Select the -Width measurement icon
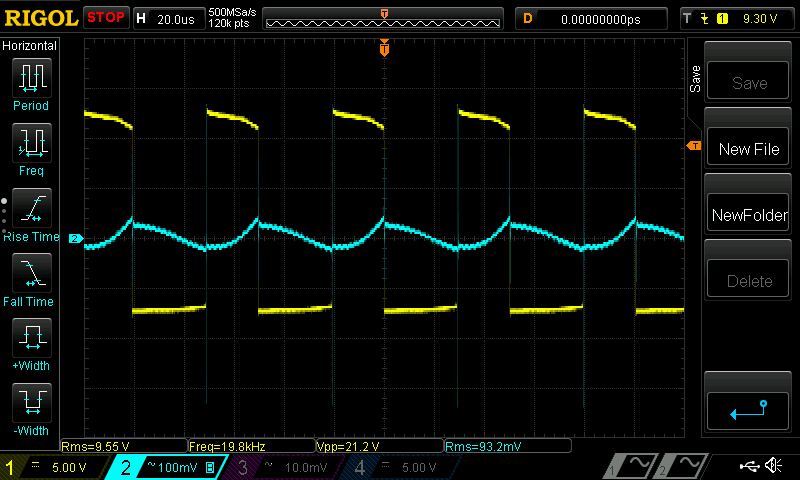 click(x=32, y=402)
